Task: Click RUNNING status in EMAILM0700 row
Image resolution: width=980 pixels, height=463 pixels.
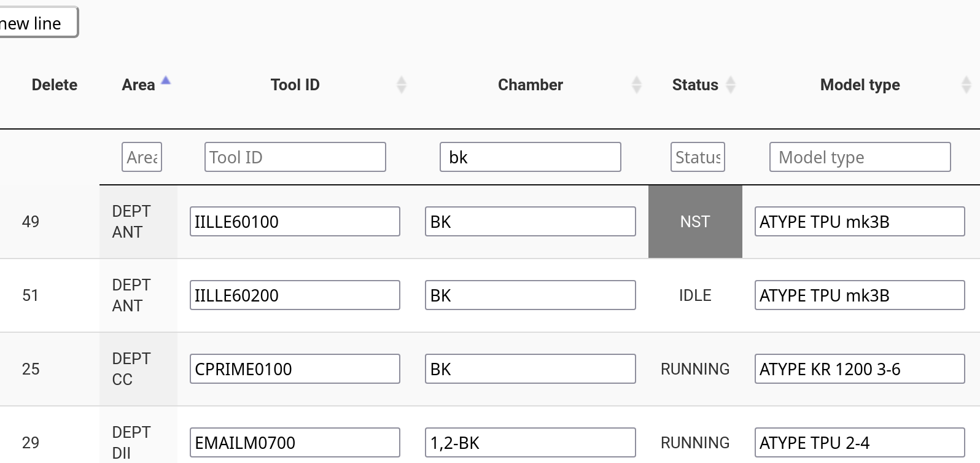Action: click(x=695, y=443)
